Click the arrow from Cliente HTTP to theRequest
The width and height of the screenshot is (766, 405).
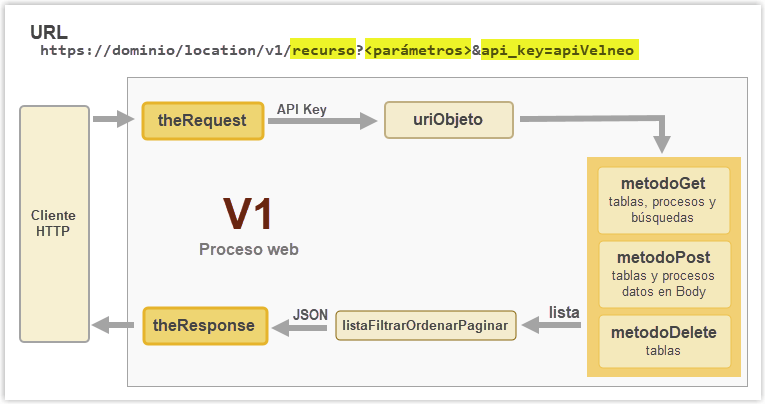[112, 120]
